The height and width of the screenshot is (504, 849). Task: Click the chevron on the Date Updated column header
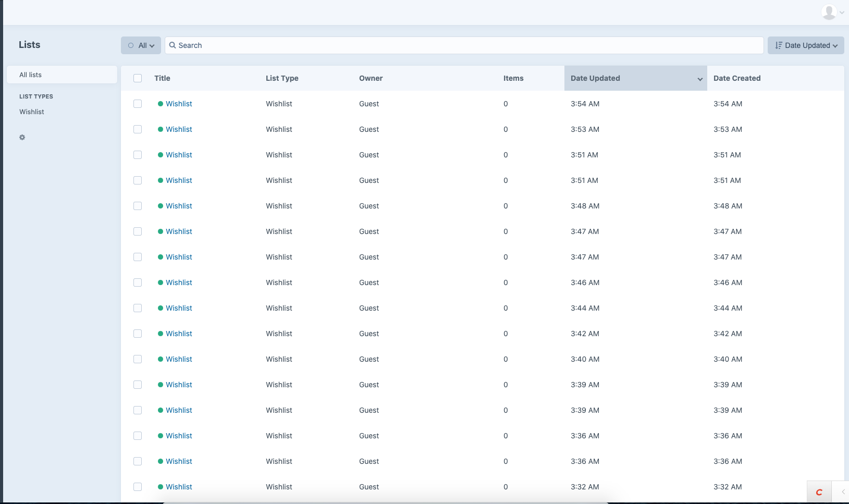coord(699,79)
